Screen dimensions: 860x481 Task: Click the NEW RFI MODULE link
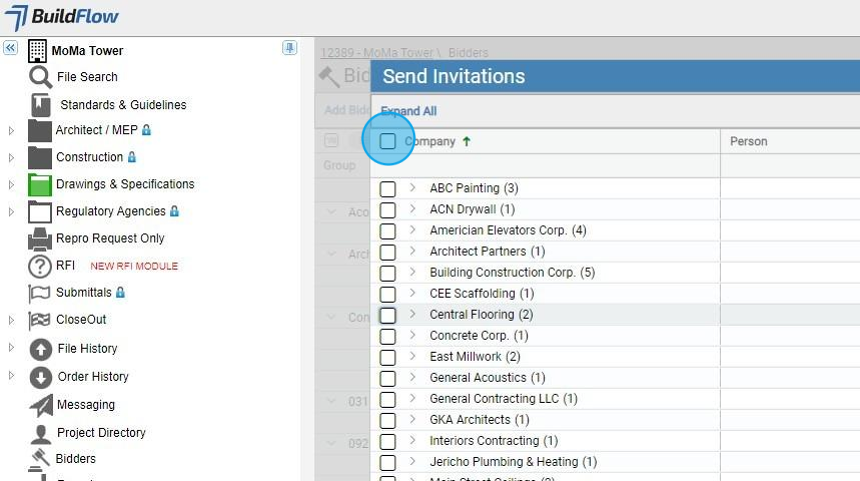tap(134, 266)
